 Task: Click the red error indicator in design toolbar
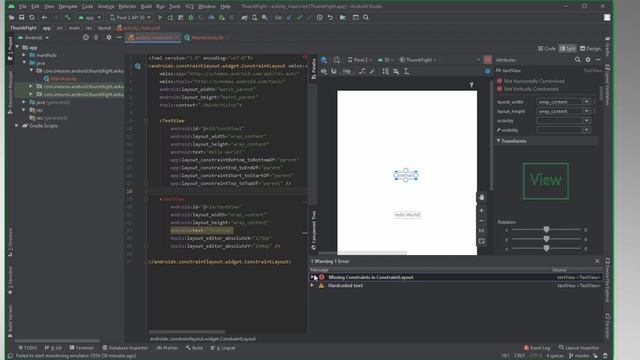pos(488,60)
